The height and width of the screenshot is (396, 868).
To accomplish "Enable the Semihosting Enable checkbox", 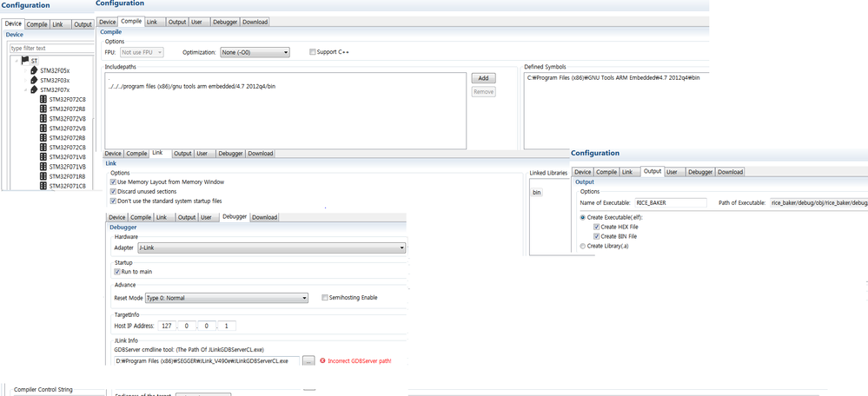I will tap(325, 298).
